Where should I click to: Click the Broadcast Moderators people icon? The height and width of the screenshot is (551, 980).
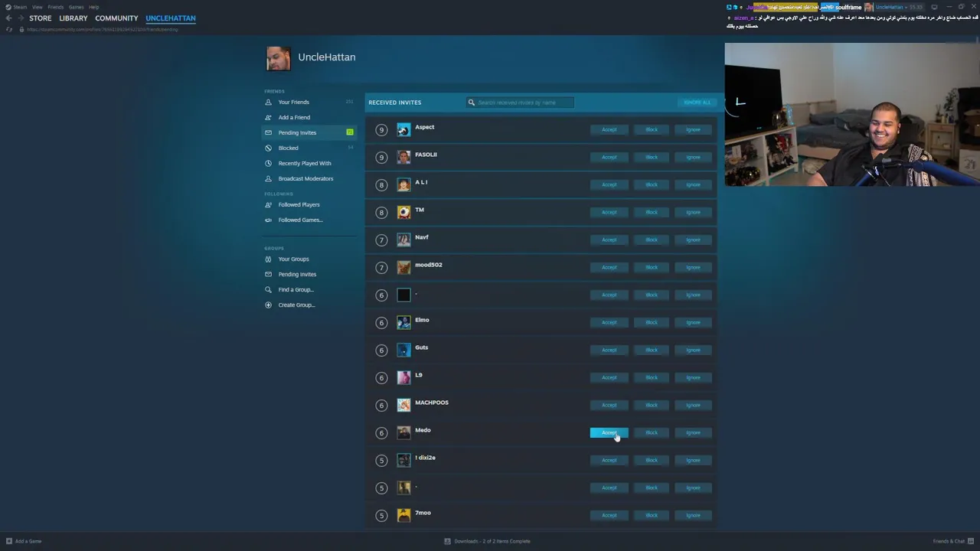[x=268, y=178]
